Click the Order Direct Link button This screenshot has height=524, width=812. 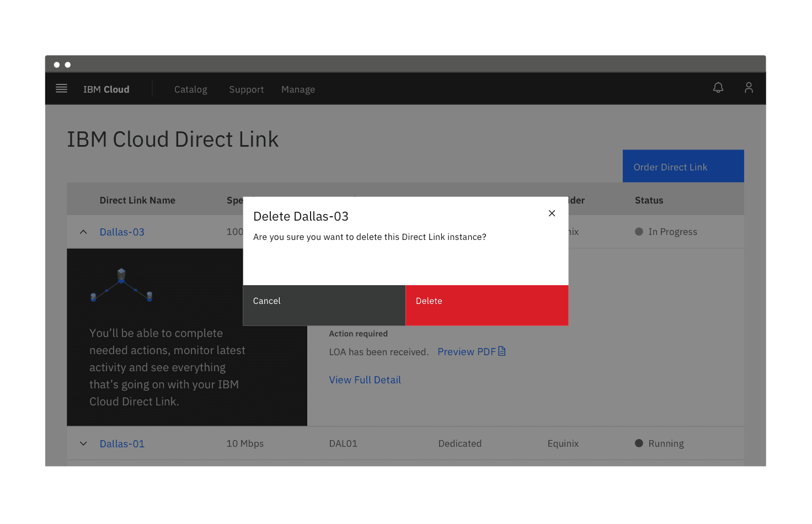[x=683, y=167]
